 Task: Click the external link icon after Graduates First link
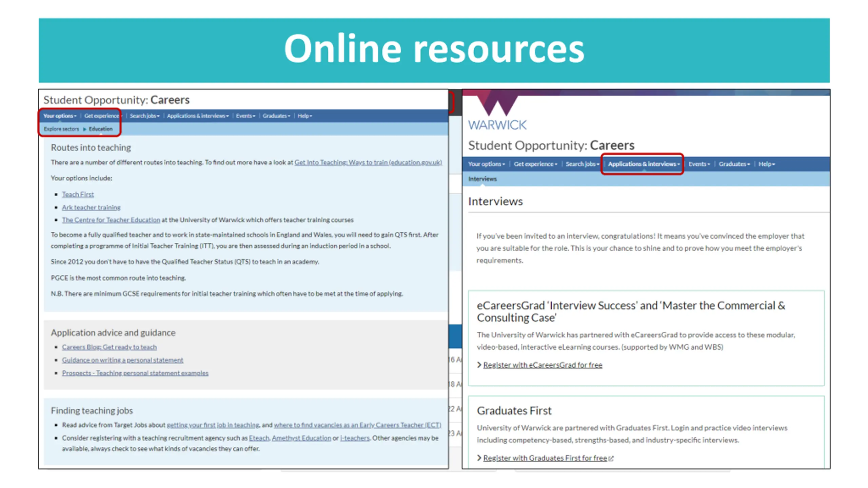click(x=611, y=459)
